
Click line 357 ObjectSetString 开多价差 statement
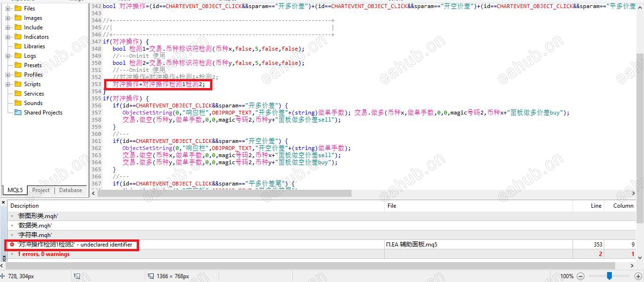point(237,113)
